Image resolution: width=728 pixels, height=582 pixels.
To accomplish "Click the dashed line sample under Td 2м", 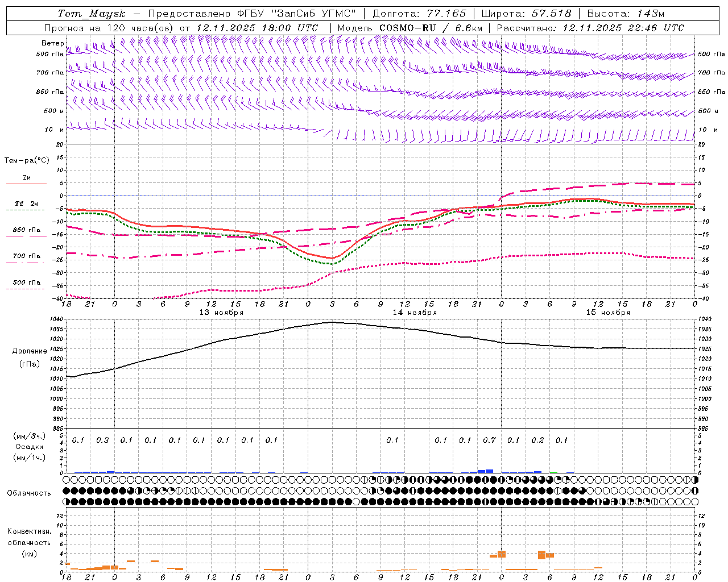I will point(26,210).
